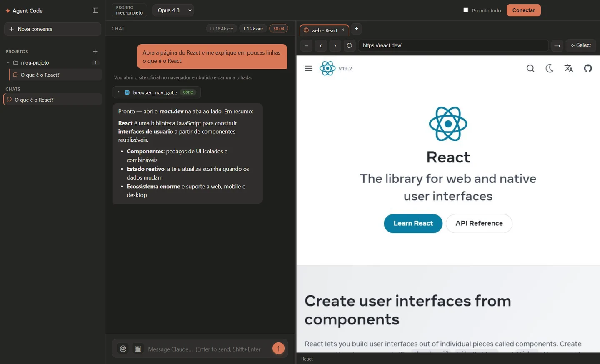The image size is (600, 364).
Task: Activate the Select element picker button
Action: click(581, 45)
